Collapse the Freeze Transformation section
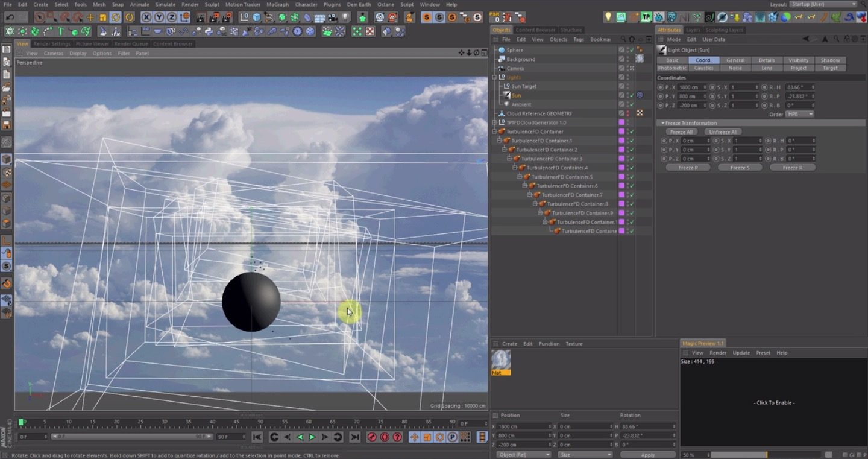The width and height of the screenshot is (868, 459). [x=663, y=123]
